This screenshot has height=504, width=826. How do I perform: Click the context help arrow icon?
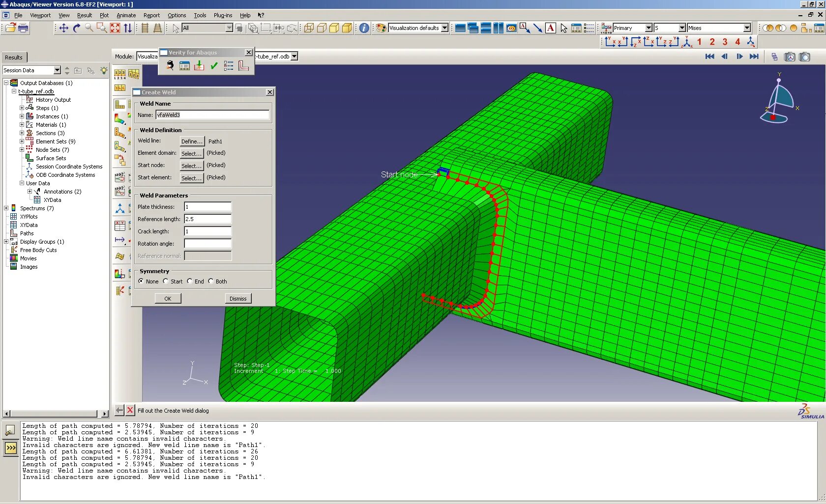click(261, 15)
